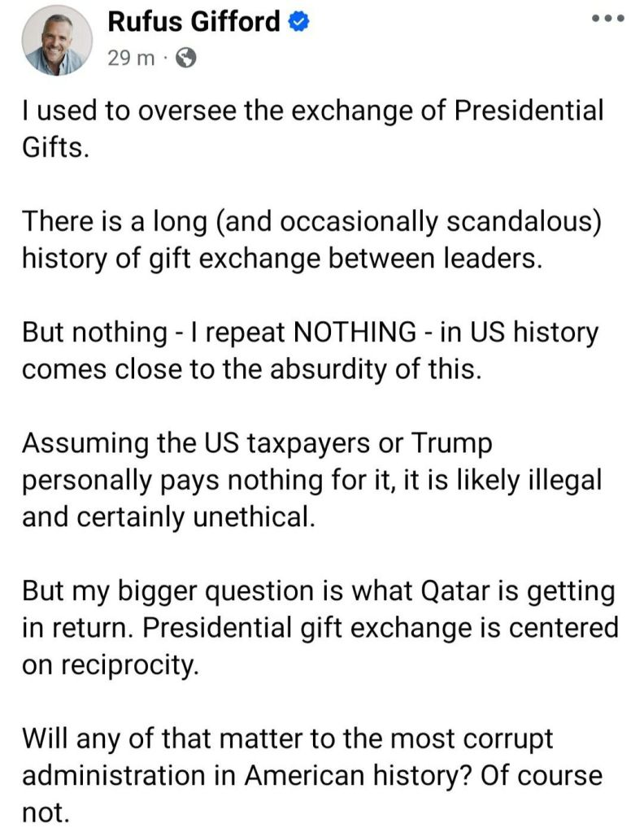Screen dimensions: 644x832
Task: Open the Rufus Gifford name link
Action: click(x=194, y=23)
